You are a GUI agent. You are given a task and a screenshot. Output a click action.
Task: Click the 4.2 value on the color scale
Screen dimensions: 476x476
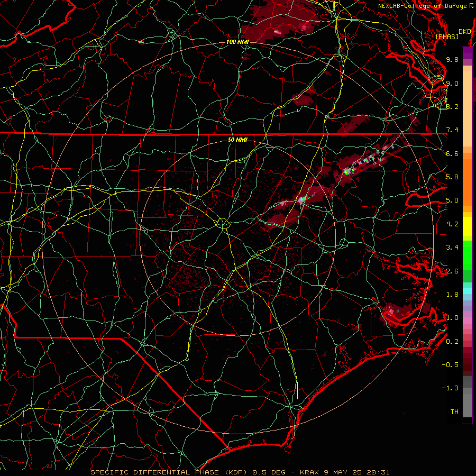tap(452, 224)
